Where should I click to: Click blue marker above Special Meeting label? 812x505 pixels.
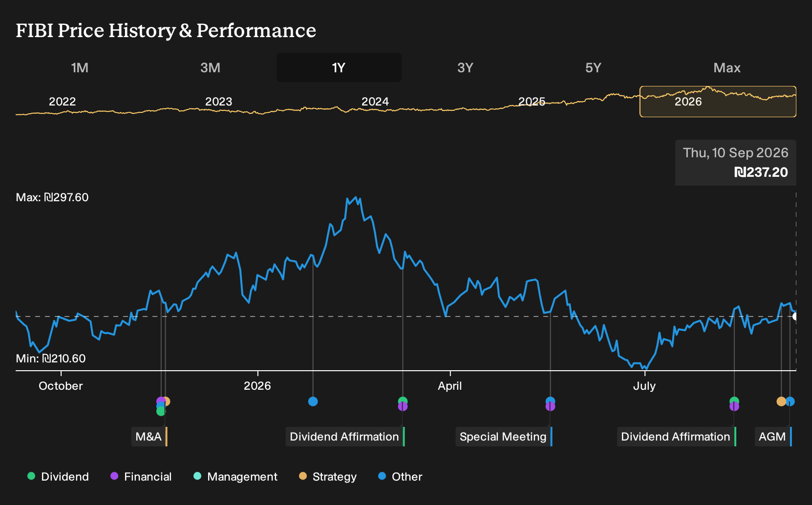[x=550, y=400]
